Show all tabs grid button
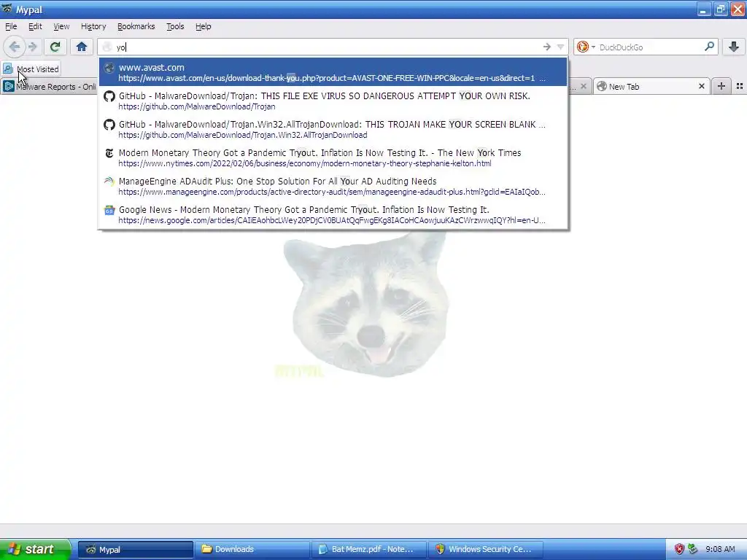The width and height of the screenshot is (747, 560). [740, 86]
